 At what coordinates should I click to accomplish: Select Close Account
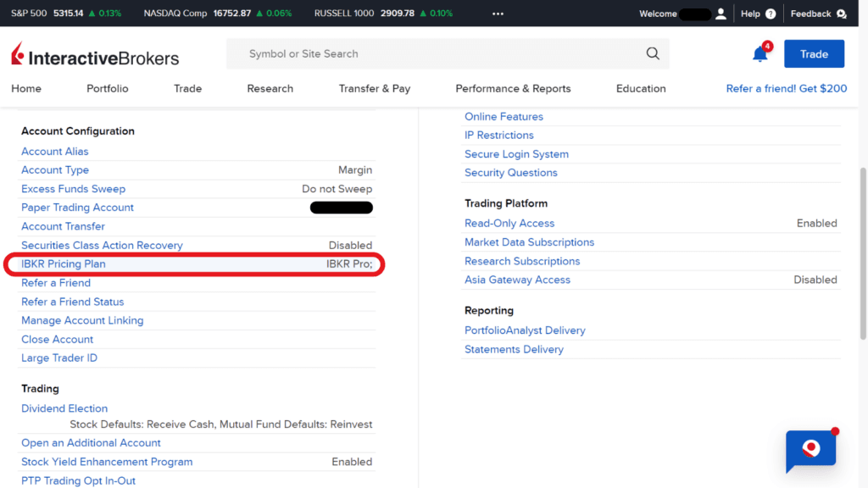coord(57,339)
